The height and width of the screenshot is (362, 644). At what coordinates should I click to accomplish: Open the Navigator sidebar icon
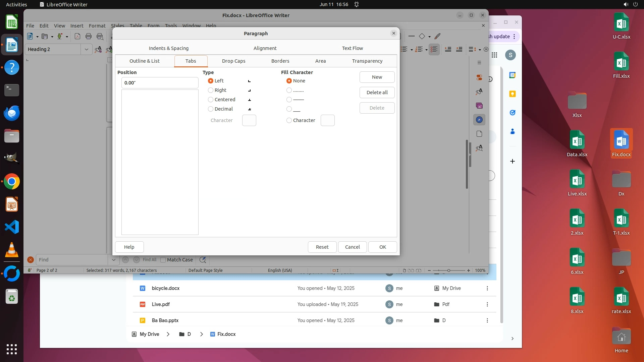479,120
